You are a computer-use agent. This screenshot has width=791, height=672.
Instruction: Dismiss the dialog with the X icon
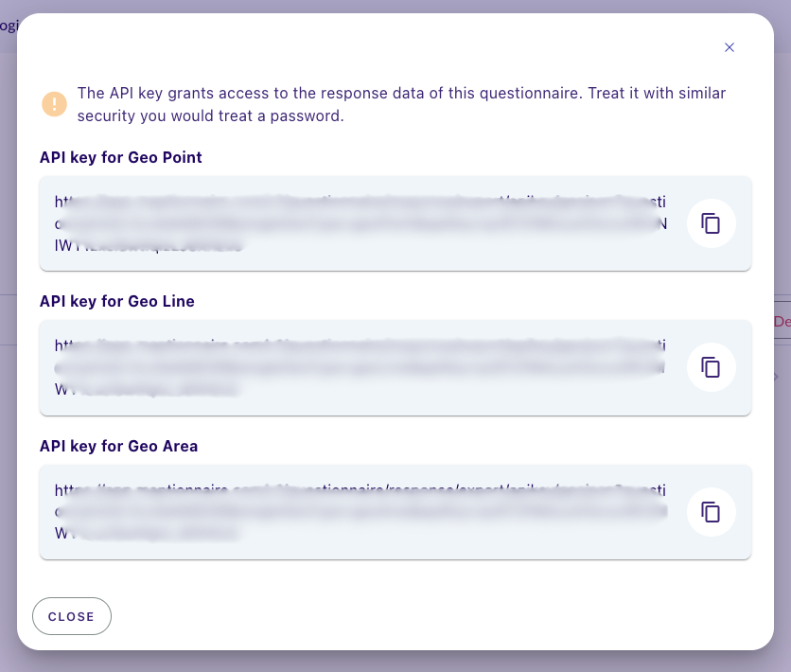pyautogui.click(x=729, y=47)
